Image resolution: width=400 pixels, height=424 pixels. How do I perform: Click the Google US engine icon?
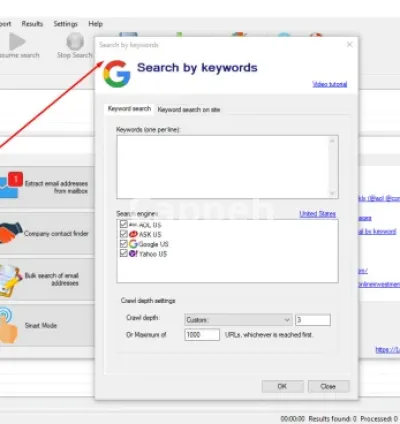[133, 244]
